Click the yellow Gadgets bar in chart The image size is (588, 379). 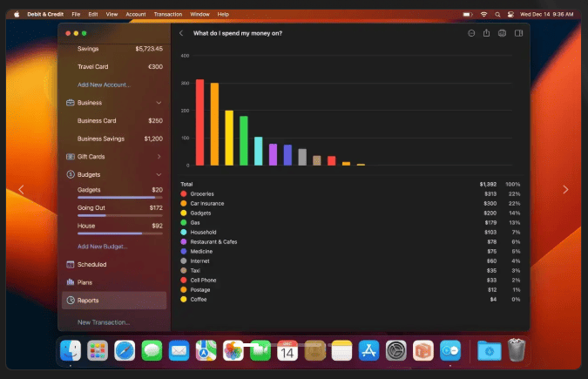click(x=229, y=138)
